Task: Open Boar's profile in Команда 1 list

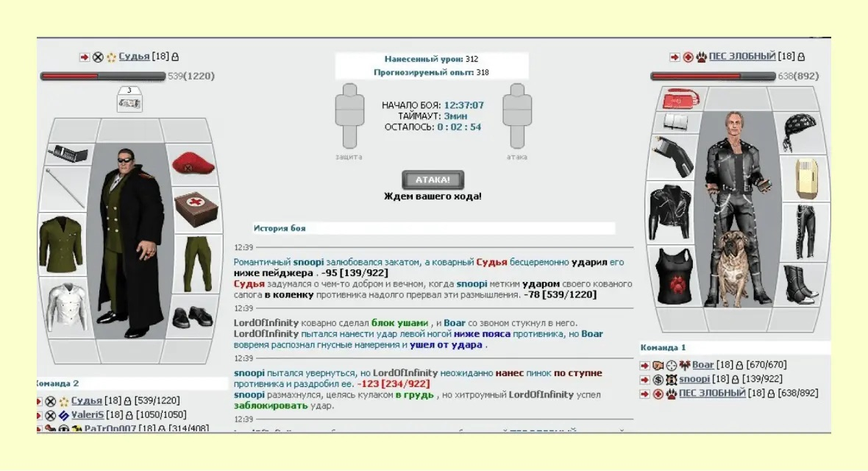Action: point(702,364)
